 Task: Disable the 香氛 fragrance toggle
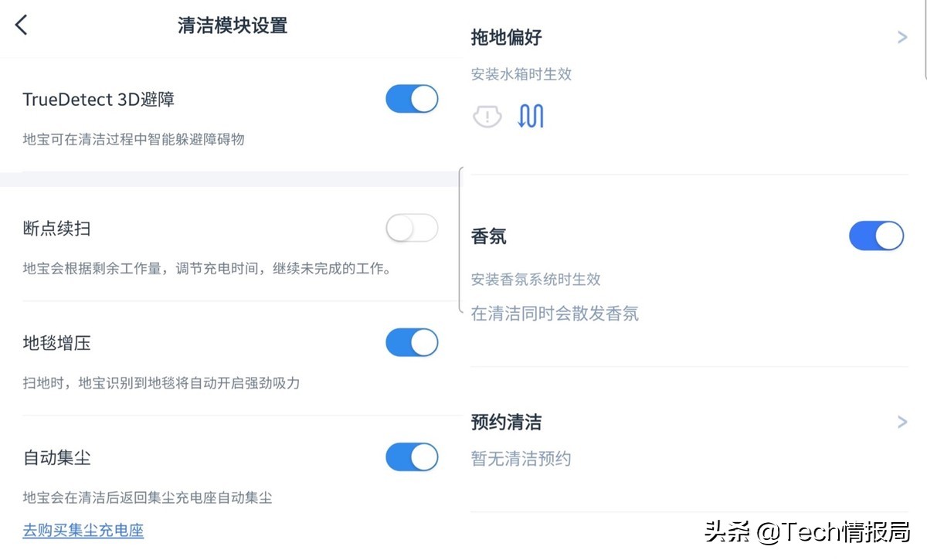pyautogui.click(x=877, y=236)
